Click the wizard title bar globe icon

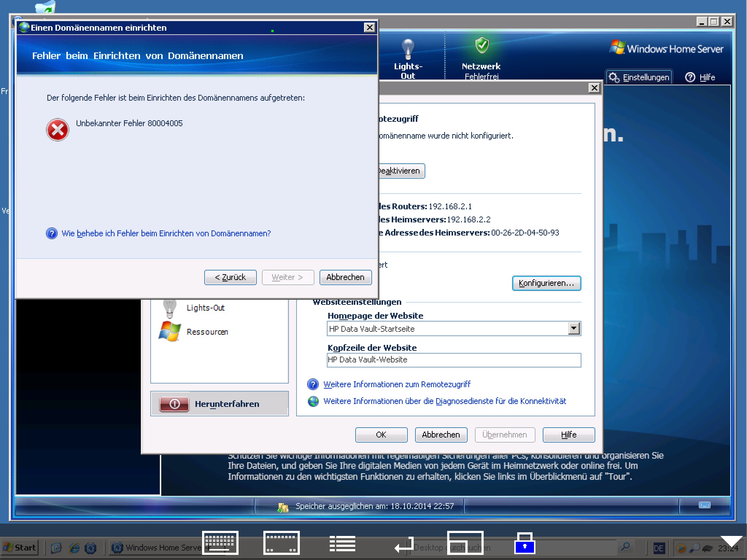point(24,27)
